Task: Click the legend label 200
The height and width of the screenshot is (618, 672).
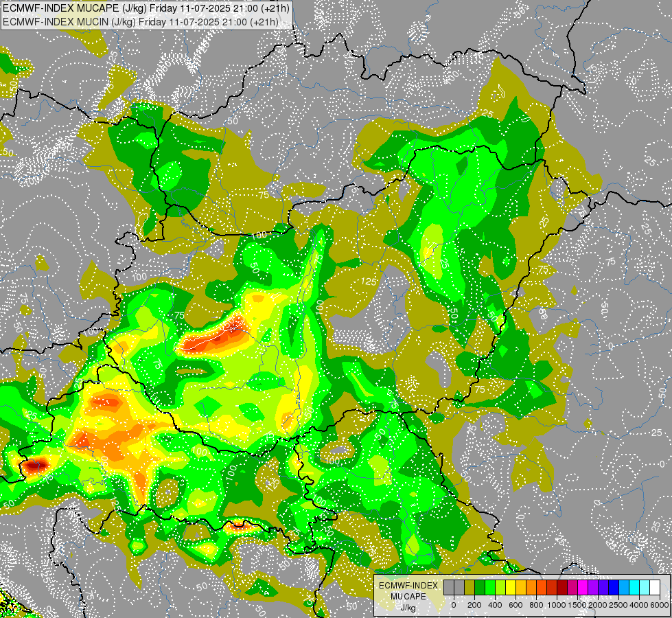Action: (474, 605)
